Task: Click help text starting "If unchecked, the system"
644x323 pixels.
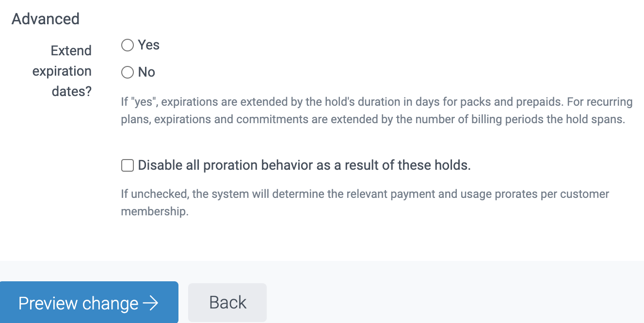Action: click(x=291, y=194)
